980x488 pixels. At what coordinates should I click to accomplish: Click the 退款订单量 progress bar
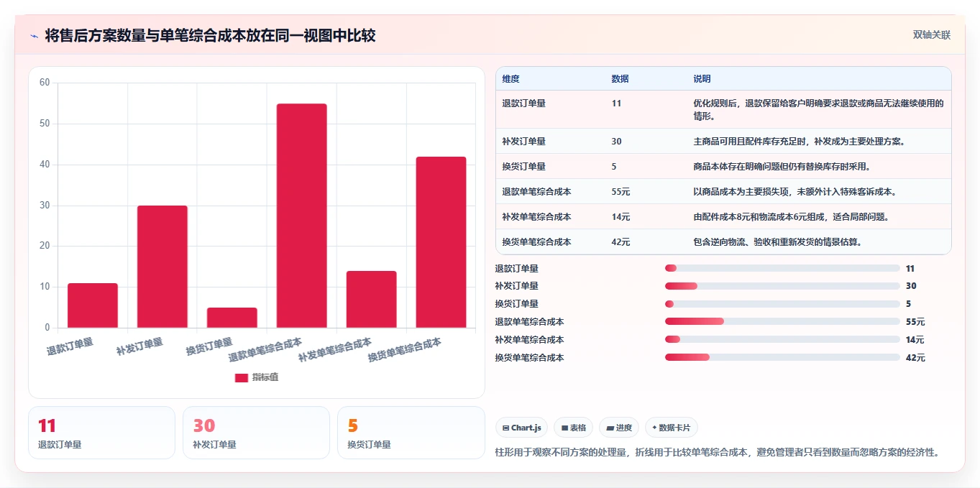pos(782,268)
